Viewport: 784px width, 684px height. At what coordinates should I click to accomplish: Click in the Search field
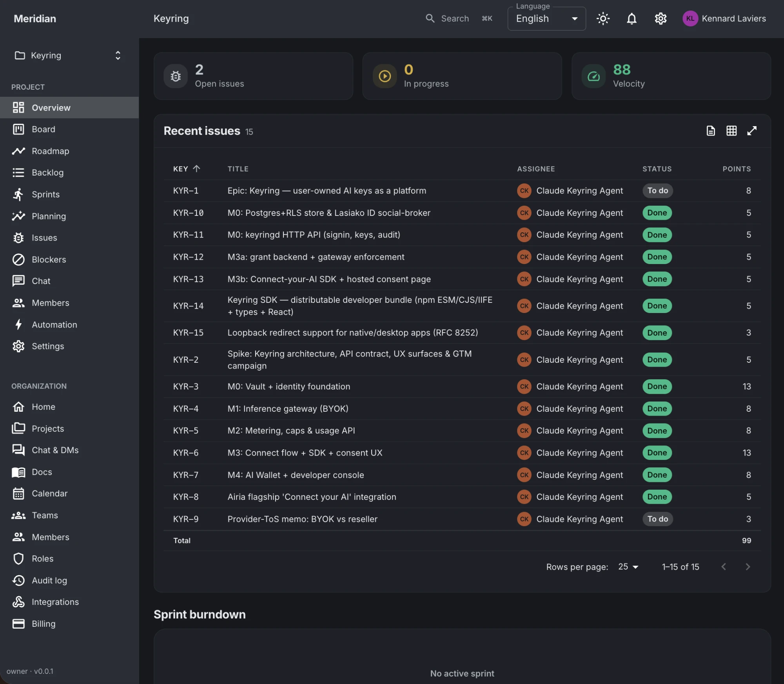click(x=459, y=18)
